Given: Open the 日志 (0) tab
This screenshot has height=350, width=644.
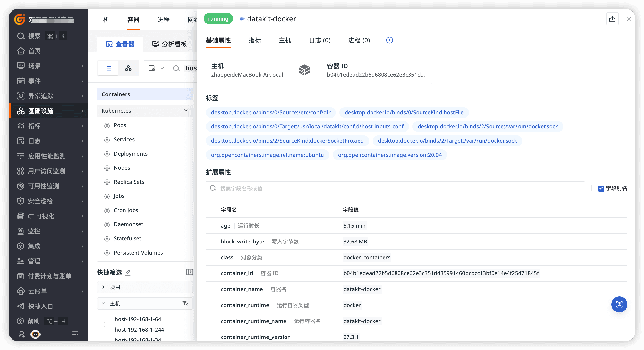Looking at the screenshot, I should click(x=320, y=40).
